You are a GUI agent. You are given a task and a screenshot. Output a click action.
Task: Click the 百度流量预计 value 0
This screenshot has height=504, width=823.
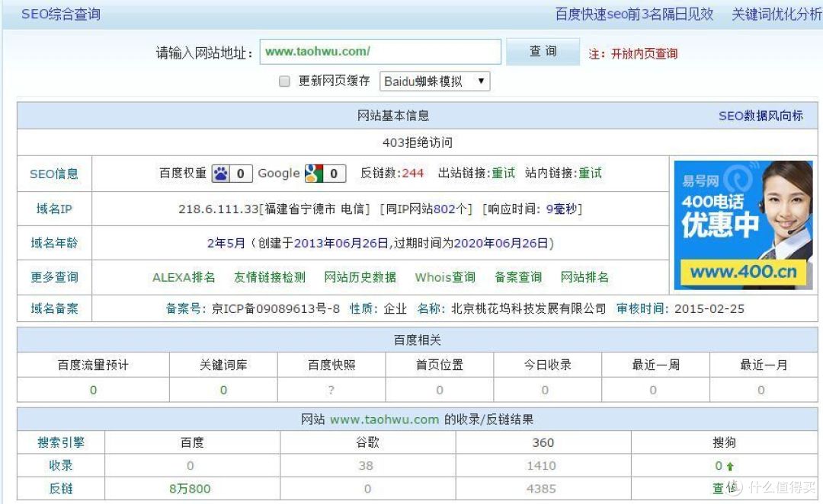[x=94, y=391]
